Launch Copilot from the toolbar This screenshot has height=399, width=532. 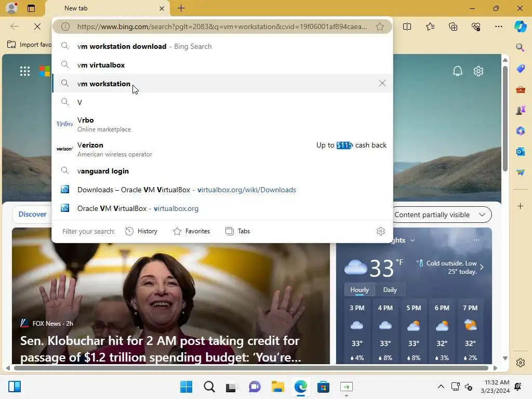coord(520,26)
